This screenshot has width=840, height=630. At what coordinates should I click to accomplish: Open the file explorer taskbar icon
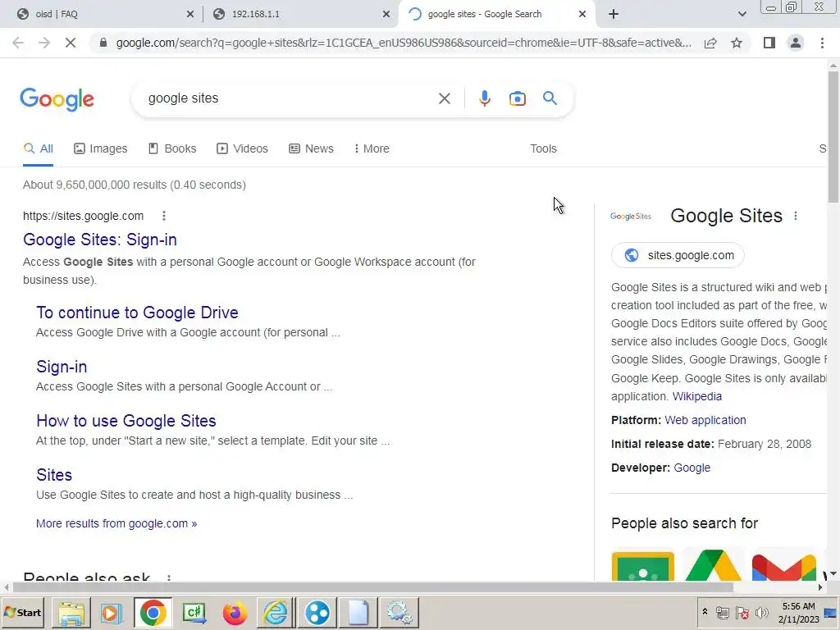[x=71, y=613]
